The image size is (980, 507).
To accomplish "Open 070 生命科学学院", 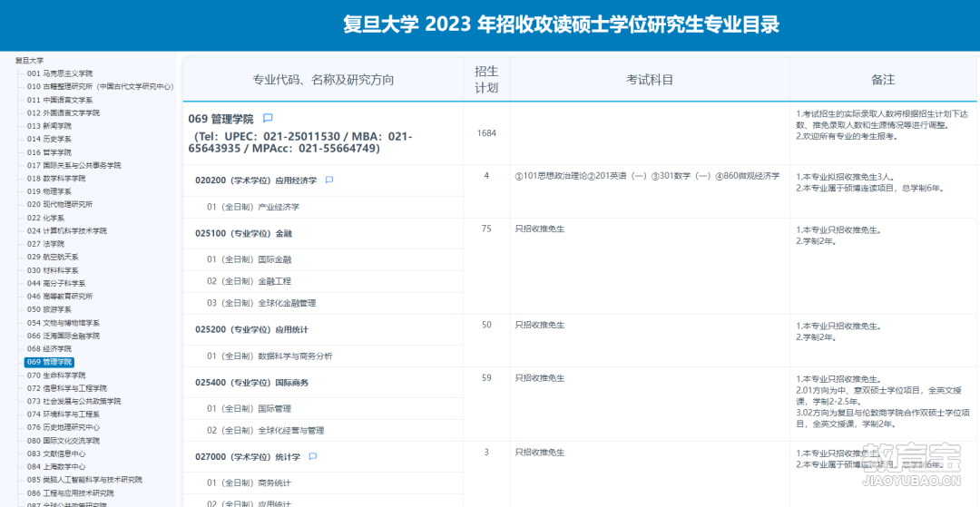I will [56, 375].
